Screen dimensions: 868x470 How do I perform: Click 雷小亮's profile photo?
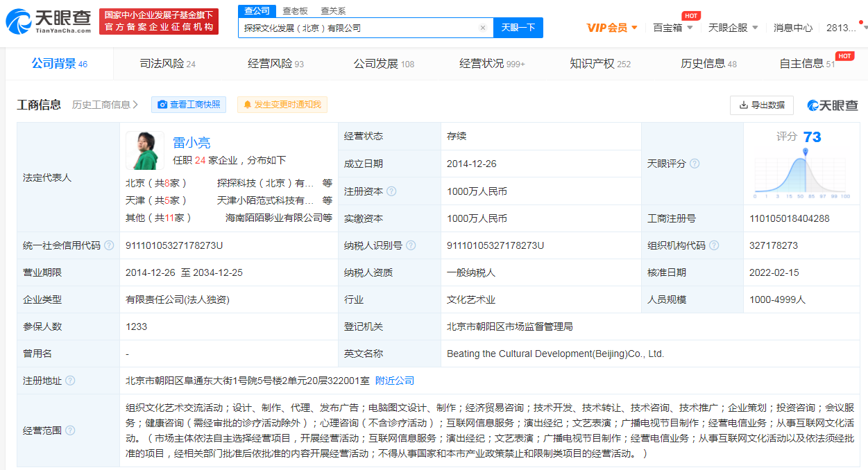tap(145, 150)
